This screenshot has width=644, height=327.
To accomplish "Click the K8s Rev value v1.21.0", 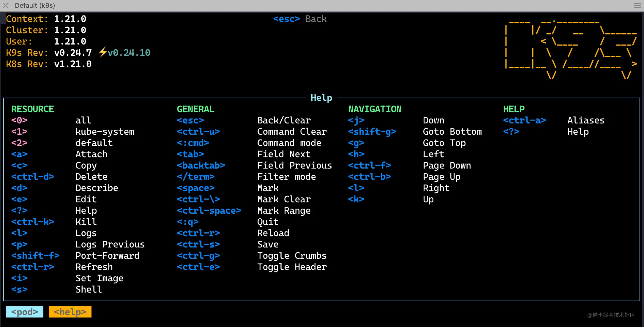I will pos(73,64).
